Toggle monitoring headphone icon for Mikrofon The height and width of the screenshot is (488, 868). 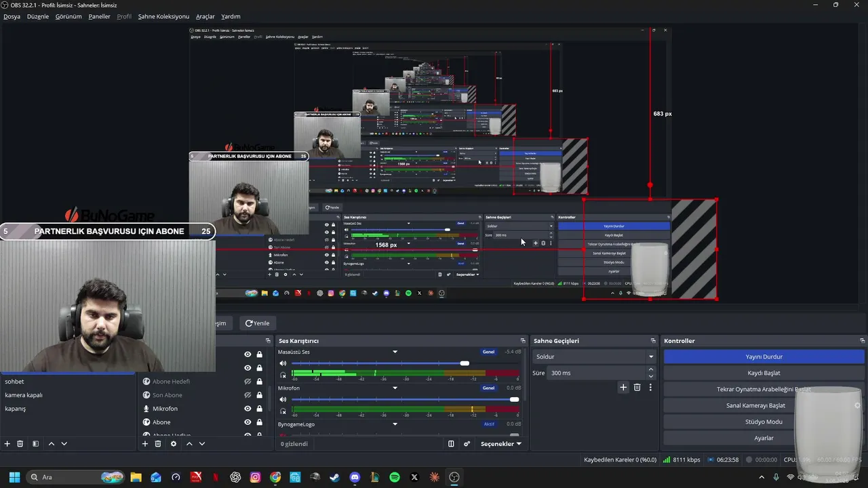(x=283, y=411)
